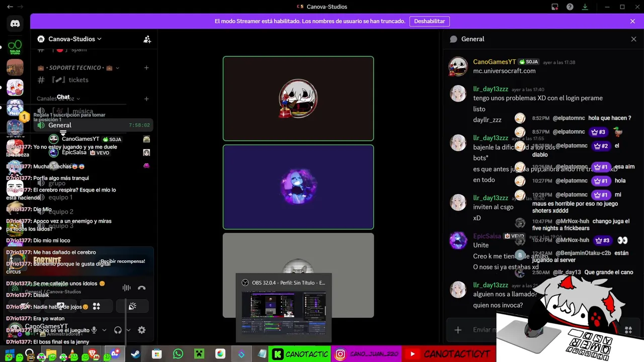644x362 pixels.
Task: Dismiss the streamer mode banner
Action: (x=632, y=21)
